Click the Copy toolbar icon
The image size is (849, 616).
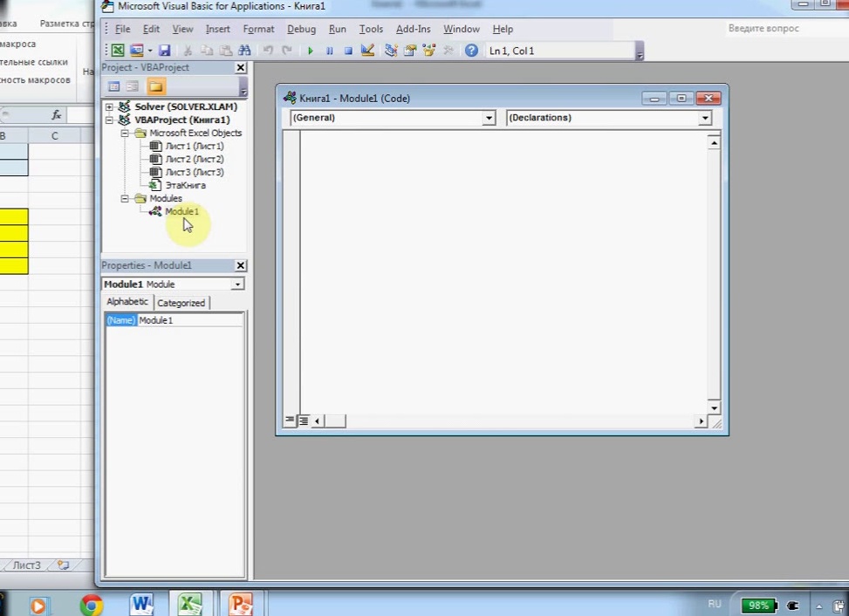click(x=207, y=51)
